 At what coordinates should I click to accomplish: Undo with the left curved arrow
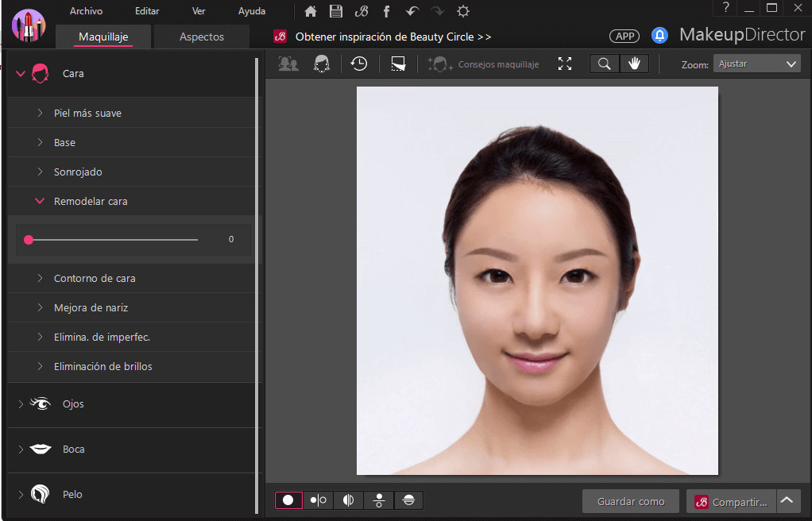(412, 11)
